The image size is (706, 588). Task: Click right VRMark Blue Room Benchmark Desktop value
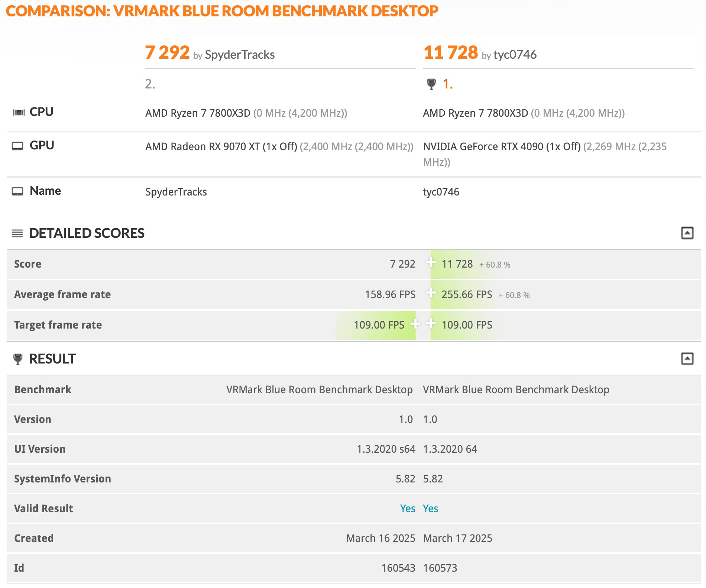coord(516,390)
